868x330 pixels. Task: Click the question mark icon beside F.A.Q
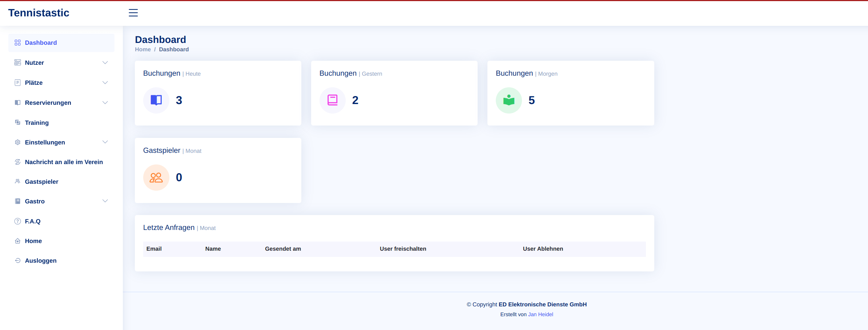(17, 221)
